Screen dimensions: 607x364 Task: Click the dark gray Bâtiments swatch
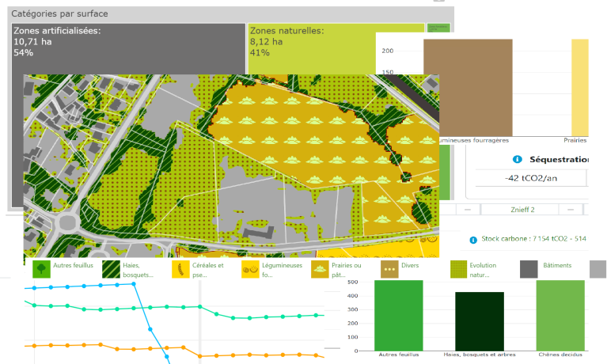[529, 270]
